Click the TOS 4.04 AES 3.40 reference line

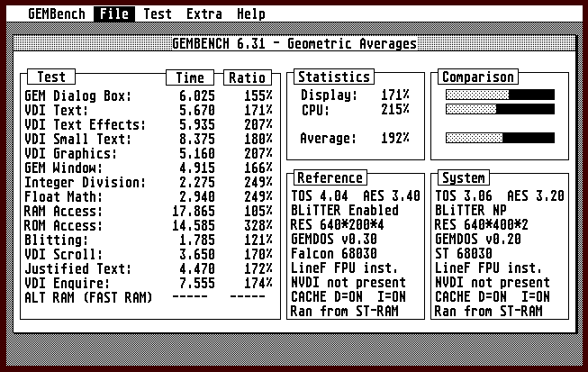click(356, 196)
